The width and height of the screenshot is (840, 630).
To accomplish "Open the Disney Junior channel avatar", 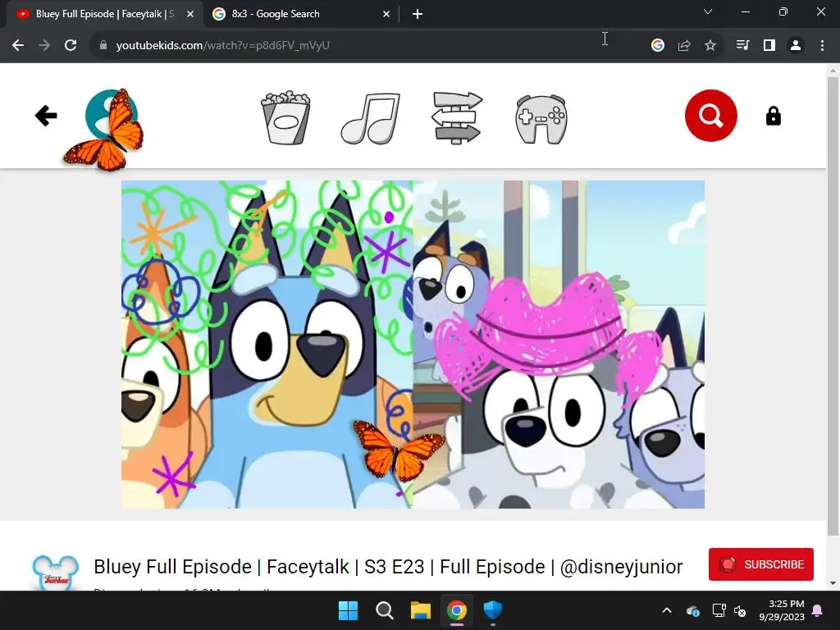I will click(x=55, y=573).
